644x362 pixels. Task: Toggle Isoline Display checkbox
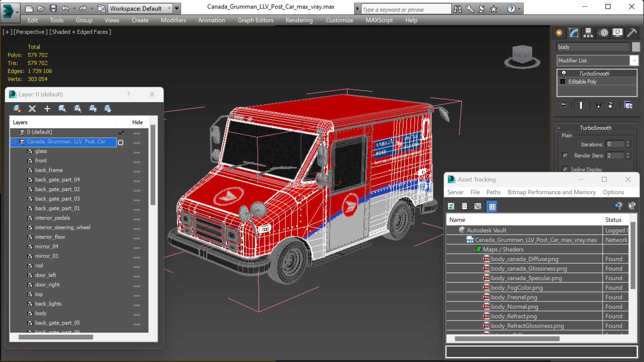[565, 169]
